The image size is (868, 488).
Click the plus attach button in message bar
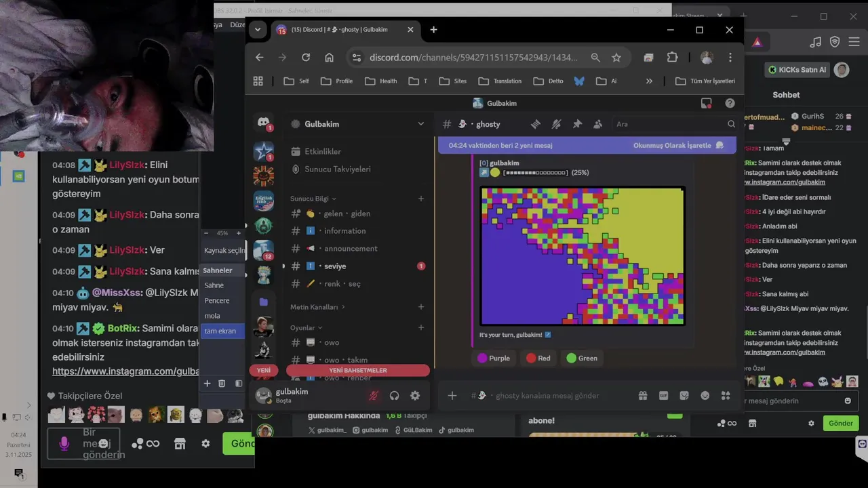452,396
